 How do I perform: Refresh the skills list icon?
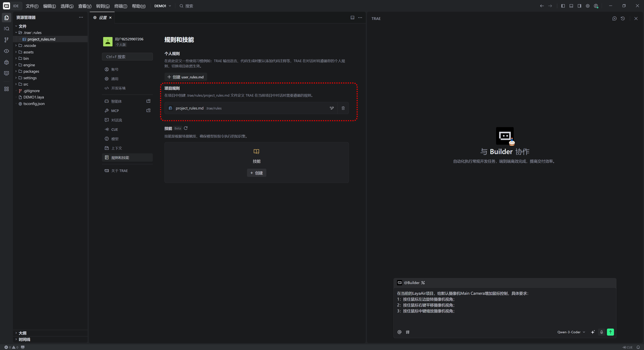coord(185,128)
